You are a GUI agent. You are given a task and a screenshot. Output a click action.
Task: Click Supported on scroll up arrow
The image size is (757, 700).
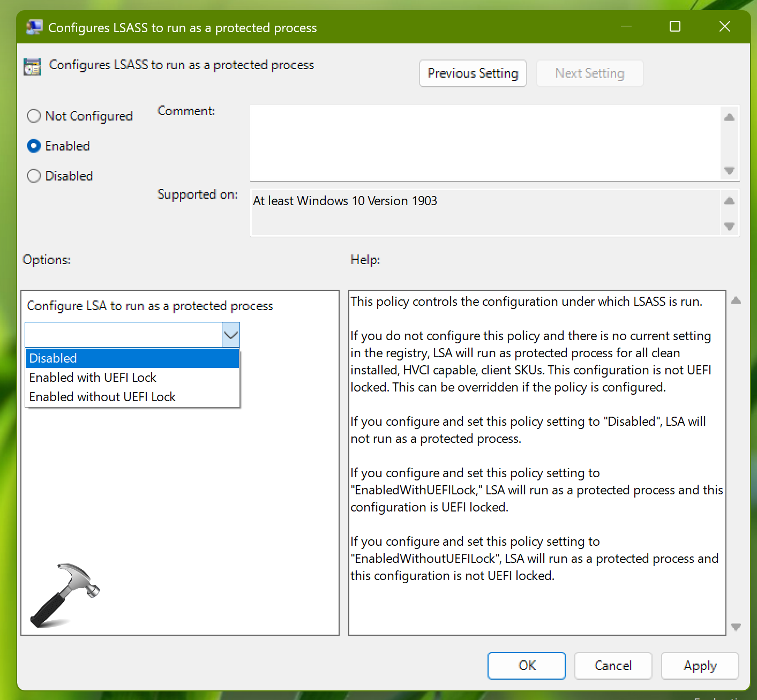tap(729, 201)
